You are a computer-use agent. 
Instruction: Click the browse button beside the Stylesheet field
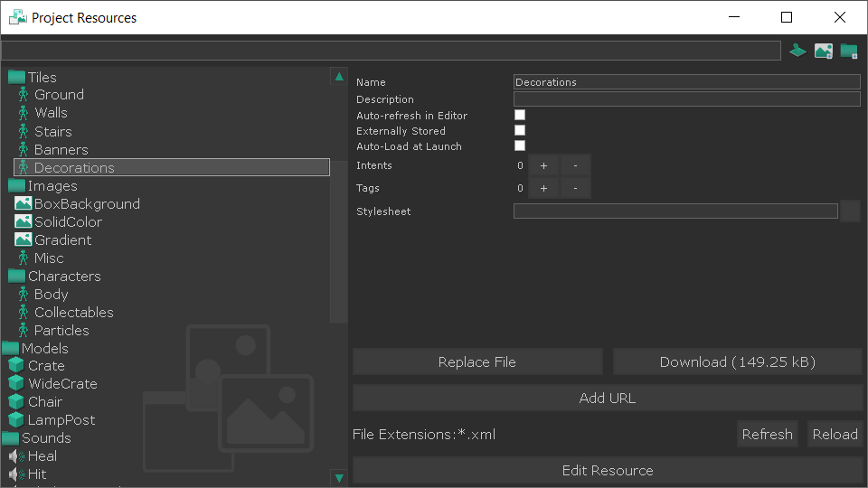[850, 211]
